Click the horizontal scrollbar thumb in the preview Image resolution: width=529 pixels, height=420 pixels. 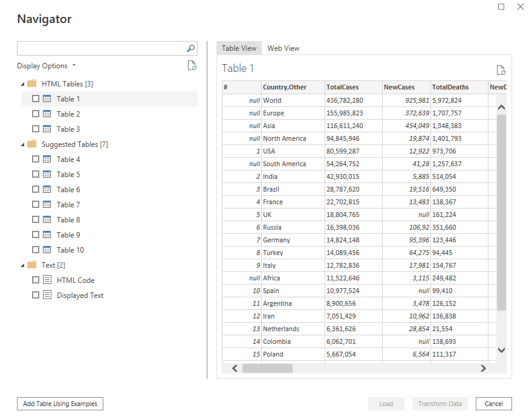click(x=267, y=368)
